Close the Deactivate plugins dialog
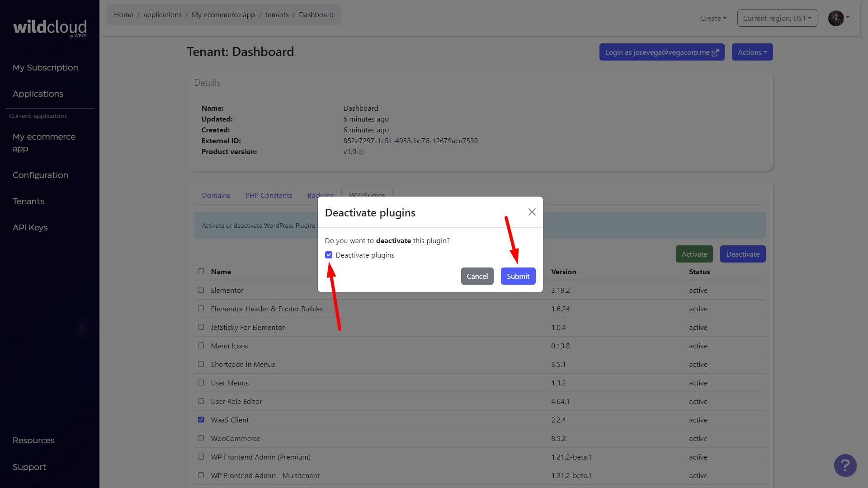Viewport: 868px width, 488px height. pos(532,212)
